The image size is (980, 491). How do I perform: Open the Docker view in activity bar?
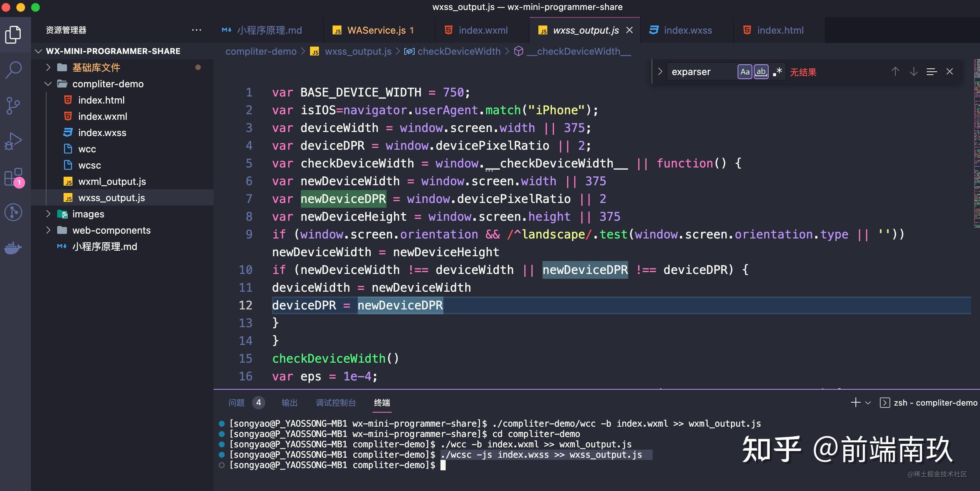(14, 248)
